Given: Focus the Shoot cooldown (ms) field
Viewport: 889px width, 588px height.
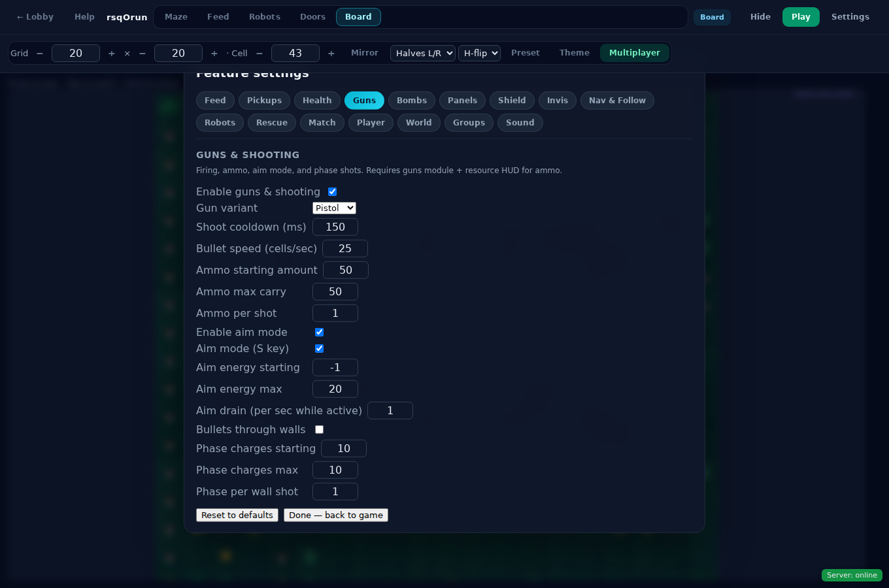Looking at the screenshot, I should tap(335, 227).
